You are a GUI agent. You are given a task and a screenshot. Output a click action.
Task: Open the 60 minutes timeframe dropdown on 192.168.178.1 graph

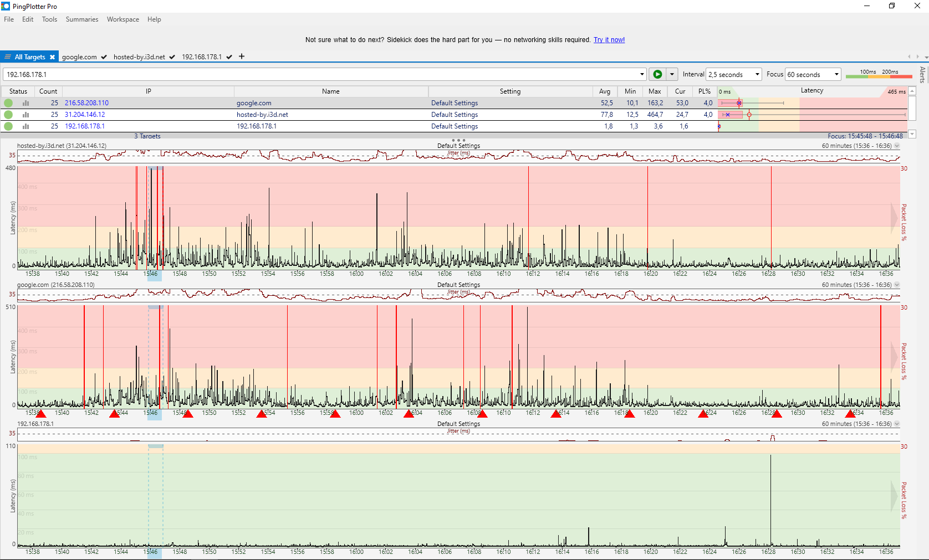[897, 424]
